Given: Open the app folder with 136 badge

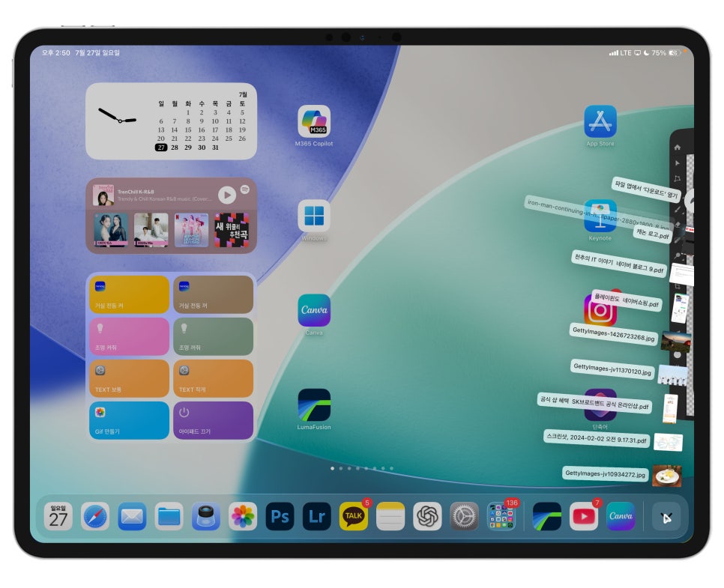Looking at the screenshot, I should pyautogui.click(x=501, y=516).
